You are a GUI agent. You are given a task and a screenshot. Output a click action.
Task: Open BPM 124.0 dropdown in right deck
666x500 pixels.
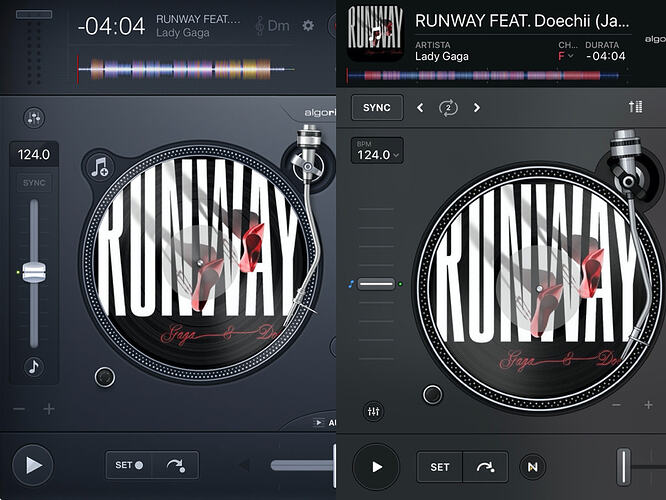click(377, 151)
